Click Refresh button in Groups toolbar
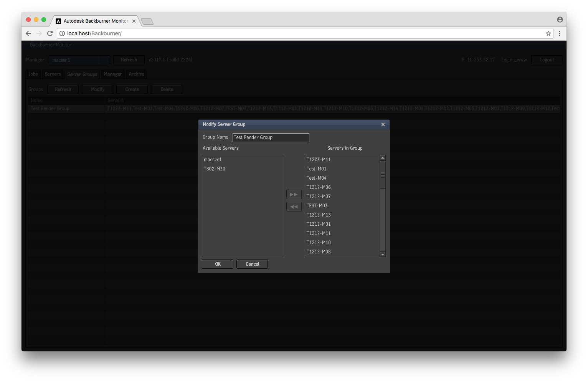Viewport: 588px width, 382px height. click(63, 89)
